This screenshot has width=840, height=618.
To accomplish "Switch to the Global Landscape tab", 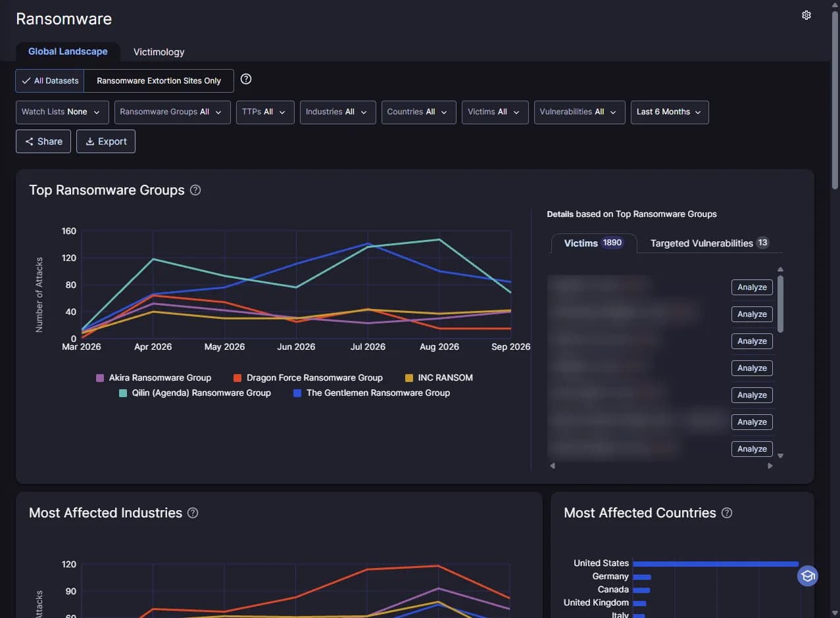I will tap(68, 52).
